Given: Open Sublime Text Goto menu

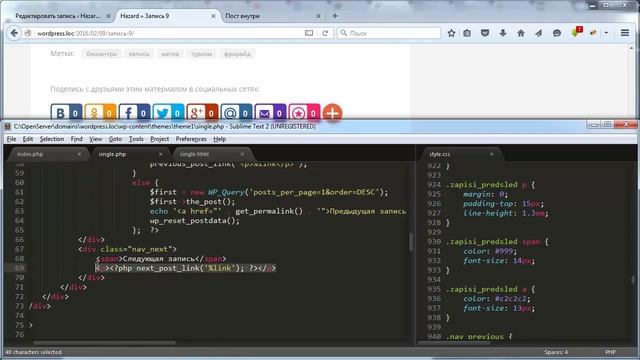Looking at the screenshot, I should click(x=116, y=139).
